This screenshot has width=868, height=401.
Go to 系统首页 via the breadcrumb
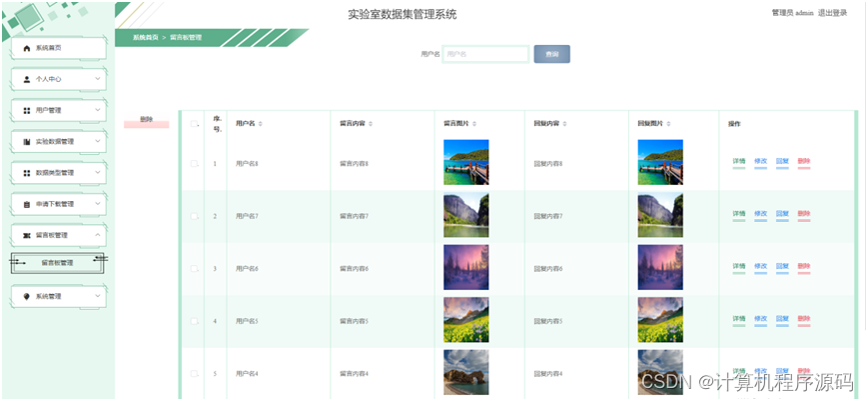(x=146, y=38)
